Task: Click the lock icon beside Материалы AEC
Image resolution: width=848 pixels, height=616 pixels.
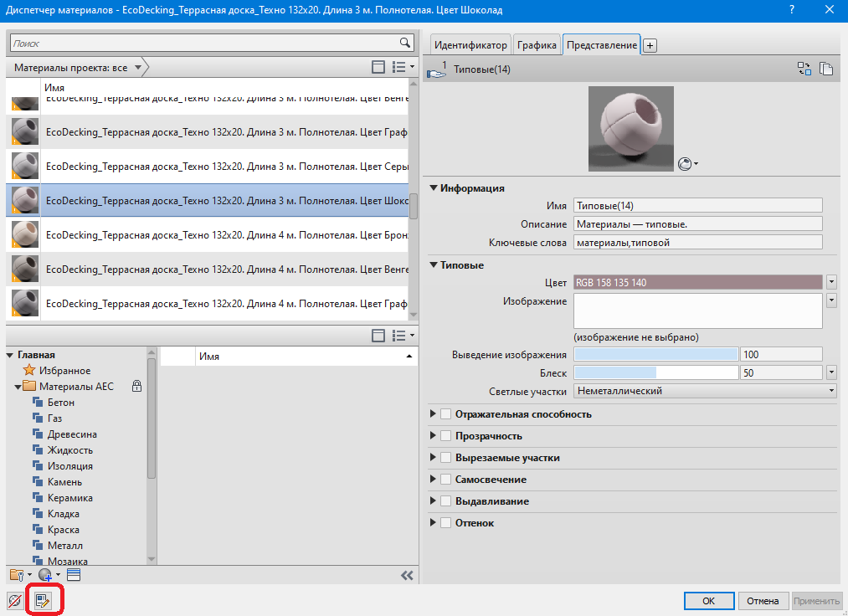Action: tap(136, 386)
